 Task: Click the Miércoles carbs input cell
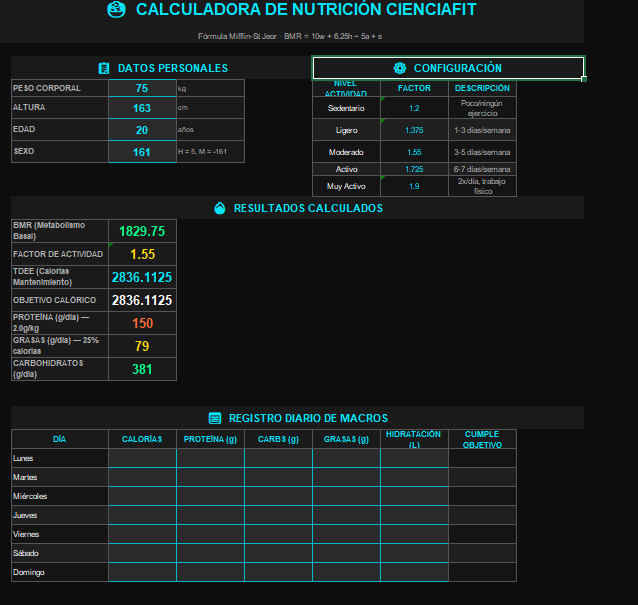pos(278,496)
